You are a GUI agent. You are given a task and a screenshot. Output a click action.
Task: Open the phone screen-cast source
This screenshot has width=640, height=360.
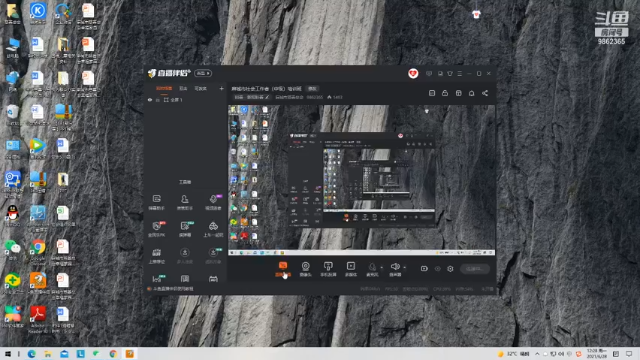coord(328,269)
